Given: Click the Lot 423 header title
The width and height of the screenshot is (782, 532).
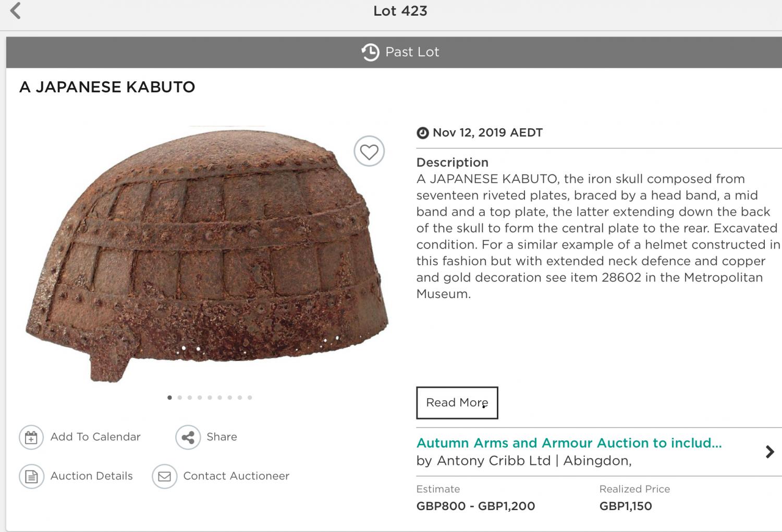Looking at the screenshot, I should [400, 11].
